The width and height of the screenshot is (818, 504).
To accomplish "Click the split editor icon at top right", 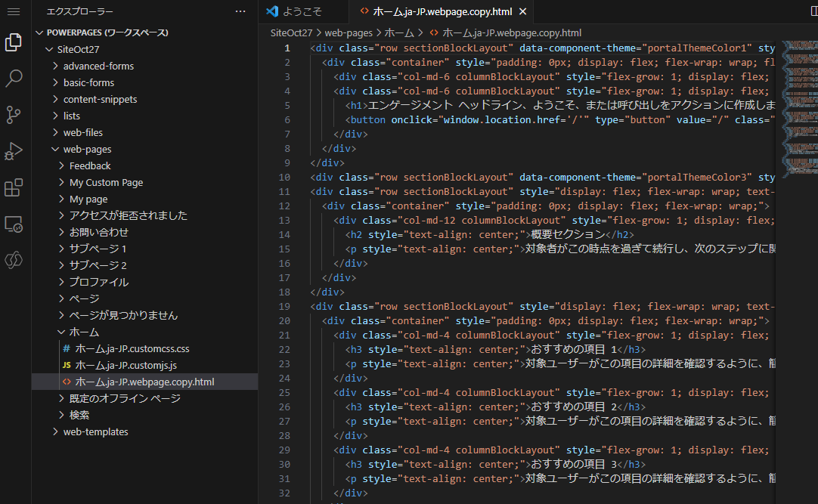I will pos(813,11).
